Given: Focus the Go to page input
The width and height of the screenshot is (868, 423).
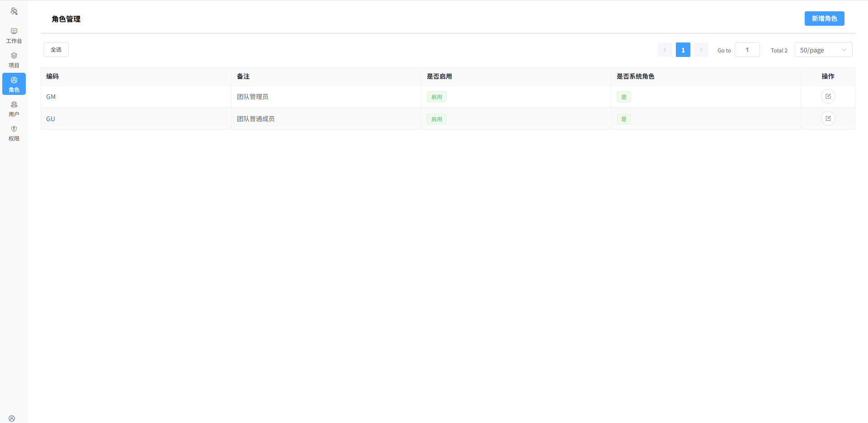Looking at the screenshot, I should [747, 50].
